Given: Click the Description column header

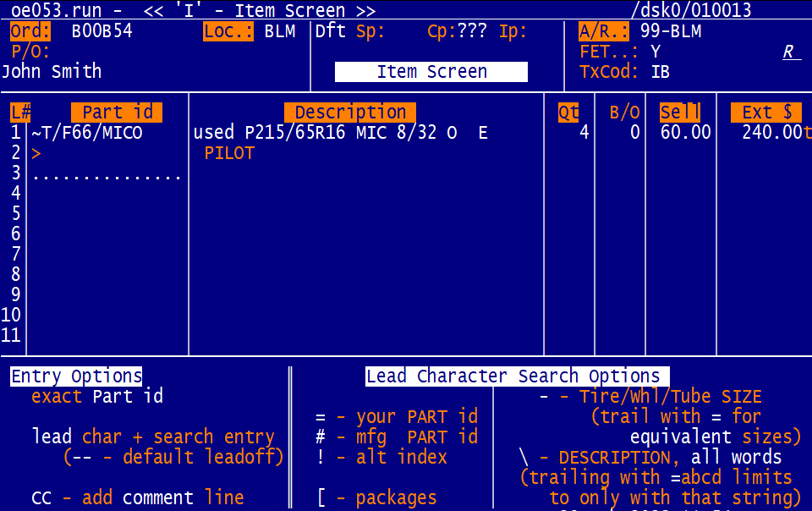Looking at the screenshot, I should (x=350, y=113).
